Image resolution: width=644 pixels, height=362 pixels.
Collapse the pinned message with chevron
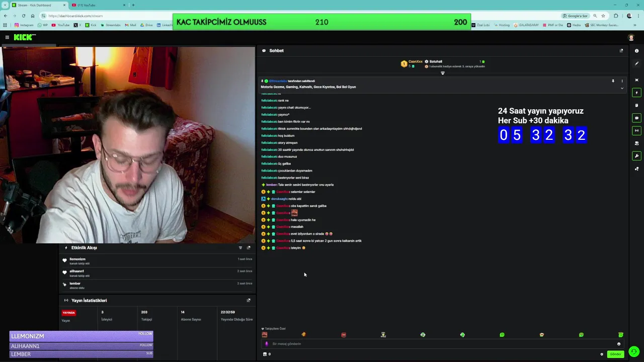click(x=622, y=88)
